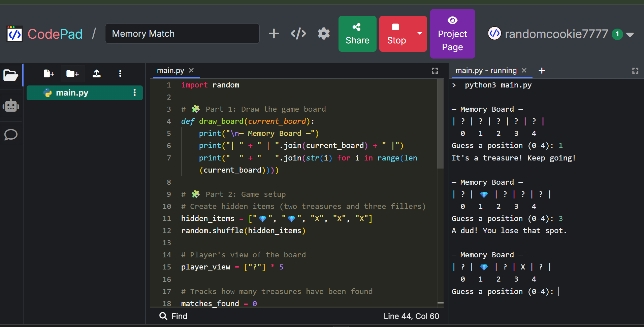Switch to the main.py editor tab
This screenshot has width=644, height=327.
point(170,71)
